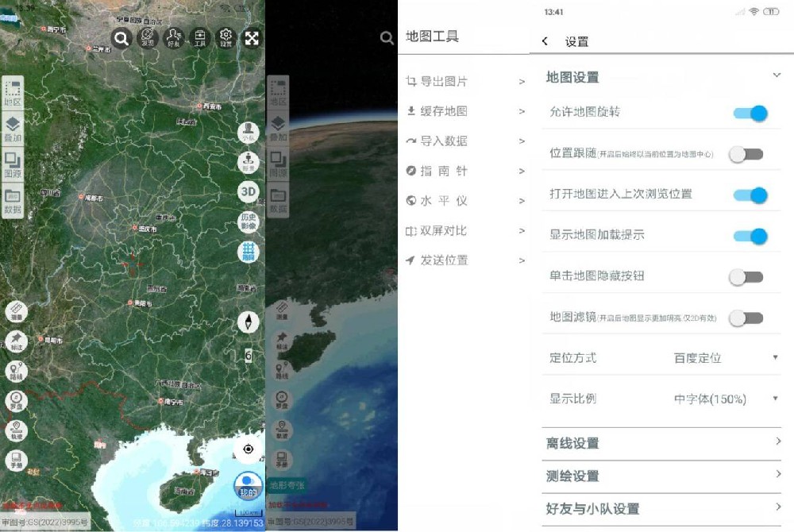This screenshot has height=532, width=794.
Task: Enable the 位置跟随 location follow switch
Action: click(746, 154)
